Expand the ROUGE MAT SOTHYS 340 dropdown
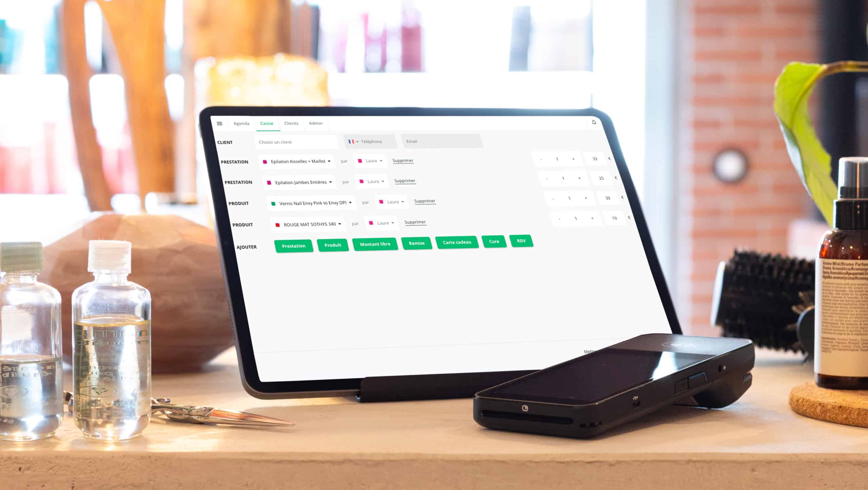Image resolution: width=868 pixels, height=490 pixels. pyautogui.click(x=337, y=223)
